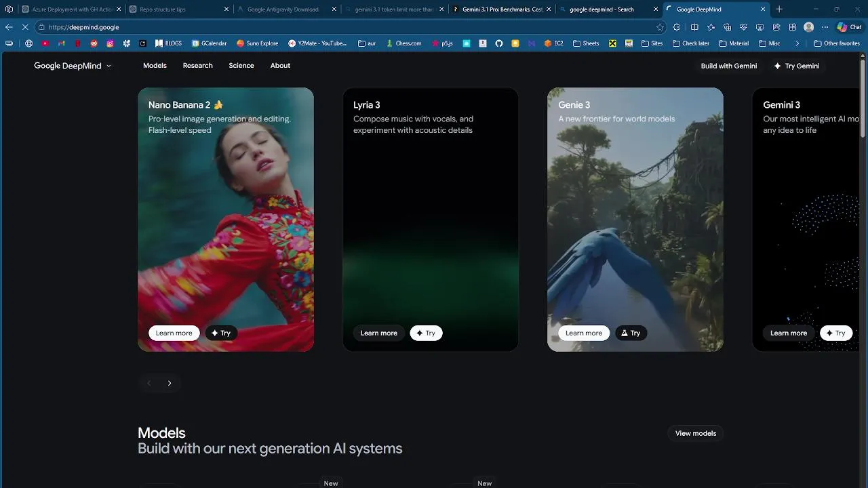Show more bookmarks overflow chevron
Image resolution: width=868 pixels, height=488 pixels.
[x=797, y=43]
